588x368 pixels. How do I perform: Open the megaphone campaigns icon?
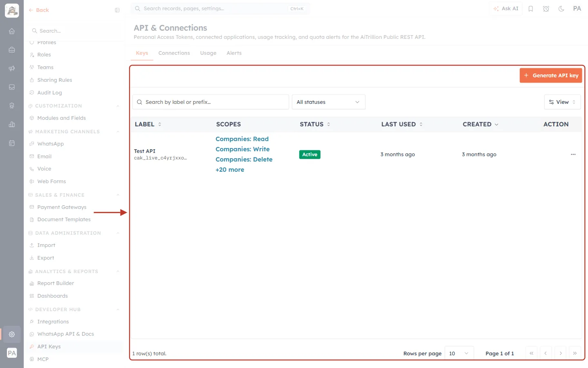coord(12,68)
